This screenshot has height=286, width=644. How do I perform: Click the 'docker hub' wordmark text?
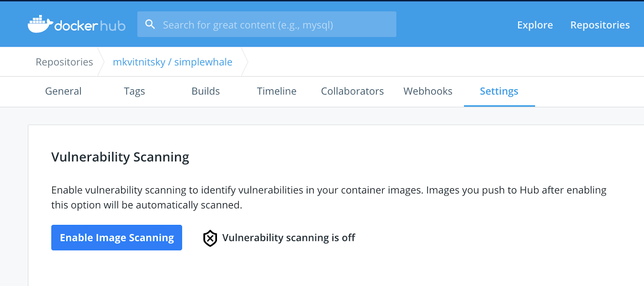click(x=90, y=26)
